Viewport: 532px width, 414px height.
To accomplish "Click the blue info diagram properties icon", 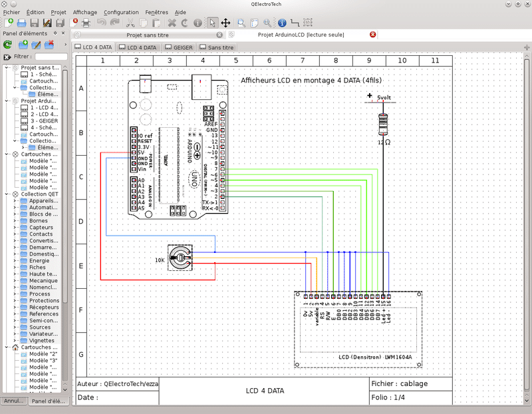I will click(282, 23).
